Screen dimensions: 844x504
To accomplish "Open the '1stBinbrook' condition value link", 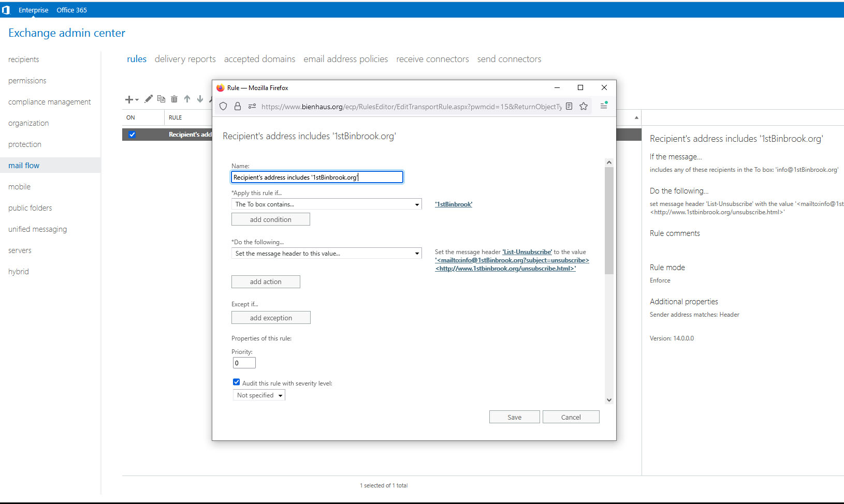I will pos(454,204).
